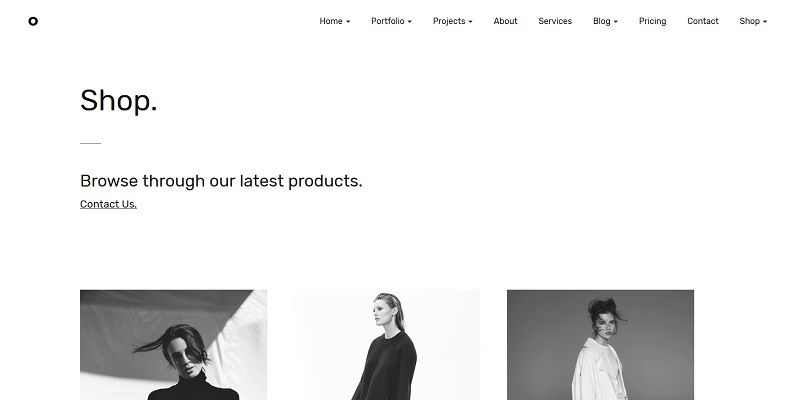Click the Blog nav label
The width and height of the screenshot is (800, 400).
pyautogui.click(x=602, y=21)
